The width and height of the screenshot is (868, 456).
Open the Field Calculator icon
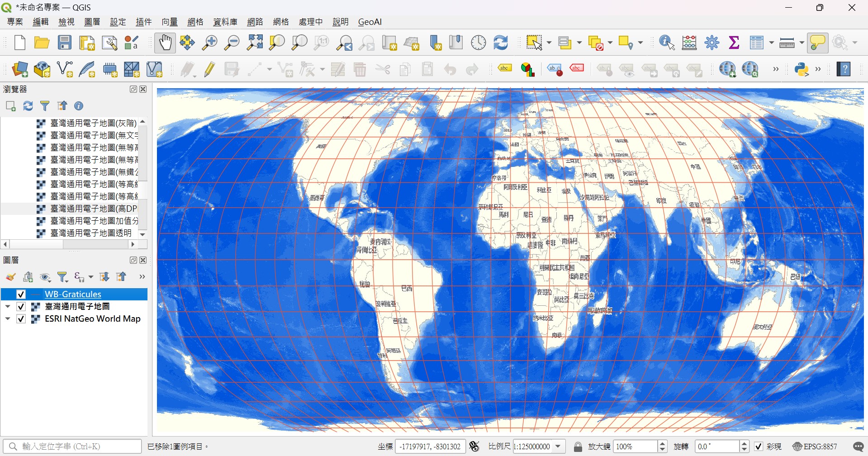click(689, 43)
